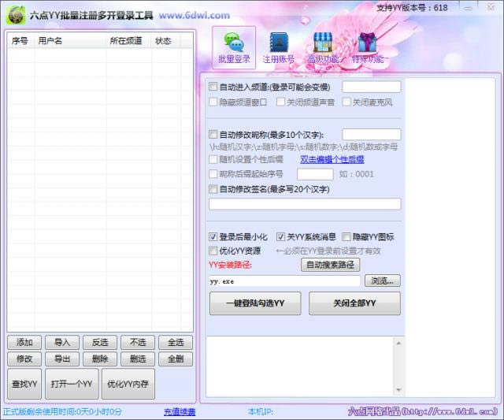This screenshot has width=504, height=420.
Task: Click the nickname input field
Action: coord(372,135)
